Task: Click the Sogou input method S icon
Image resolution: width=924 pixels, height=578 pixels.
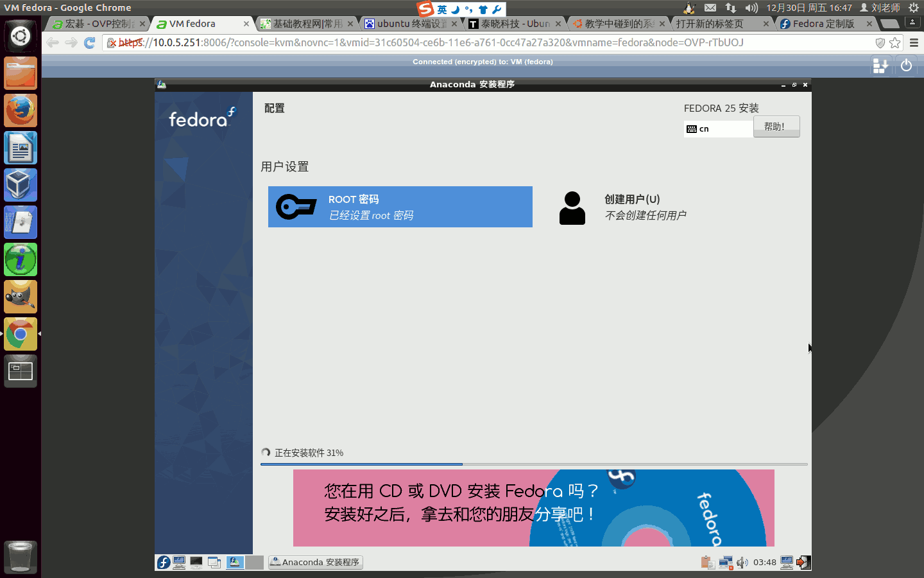Action: click(425, 9)
